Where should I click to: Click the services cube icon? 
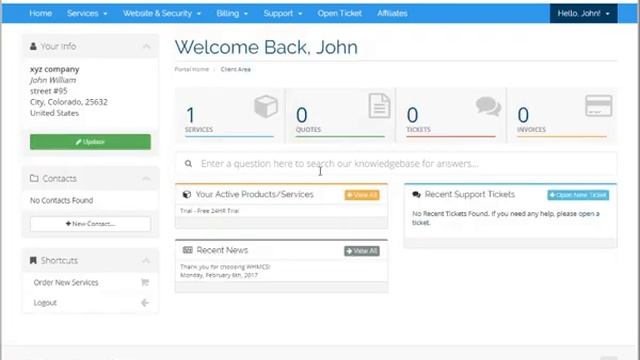(x=266, y=106)
